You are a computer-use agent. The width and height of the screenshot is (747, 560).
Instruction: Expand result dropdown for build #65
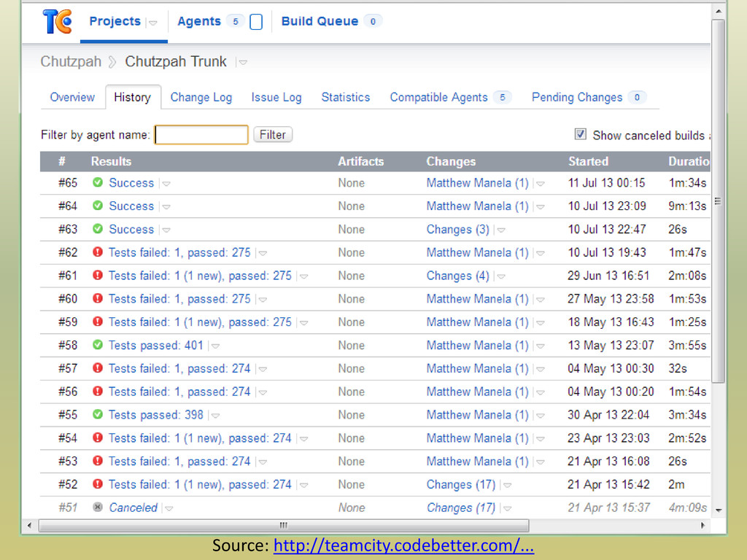coord(166,183)
